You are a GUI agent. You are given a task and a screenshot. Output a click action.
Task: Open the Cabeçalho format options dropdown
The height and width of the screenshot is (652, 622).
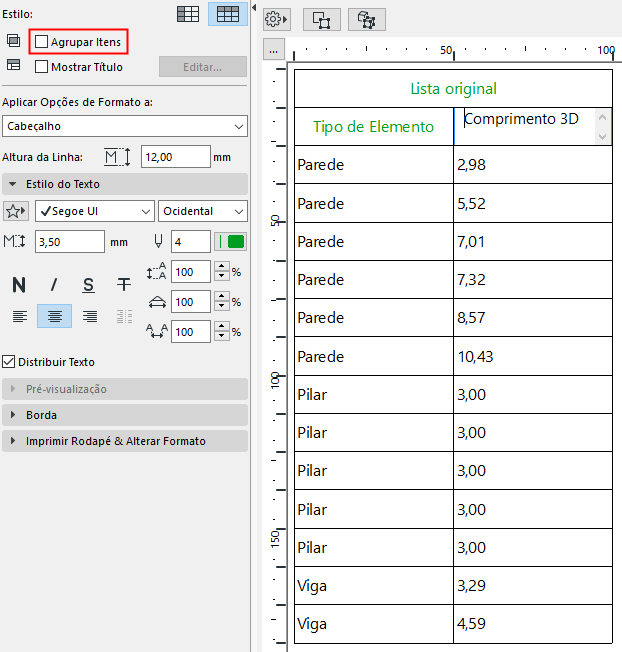point(124,126)
